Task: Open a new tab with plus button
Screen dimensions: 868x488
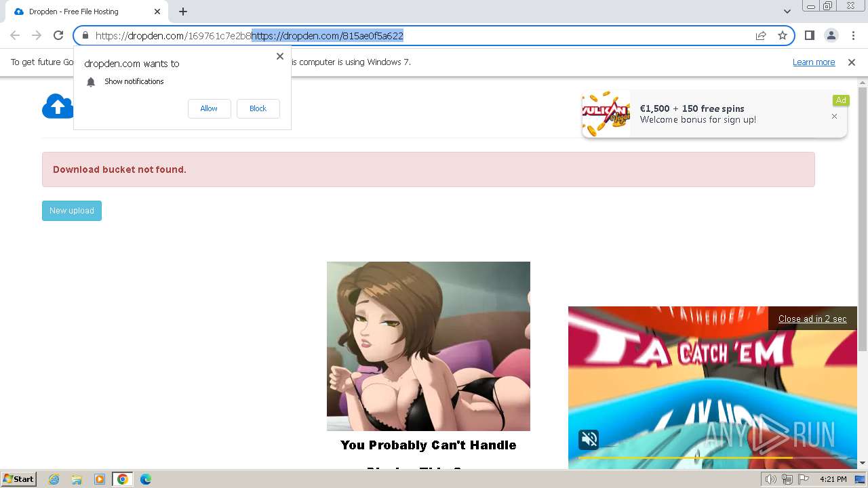Action: pyautogui.click(x=183, y=12)
